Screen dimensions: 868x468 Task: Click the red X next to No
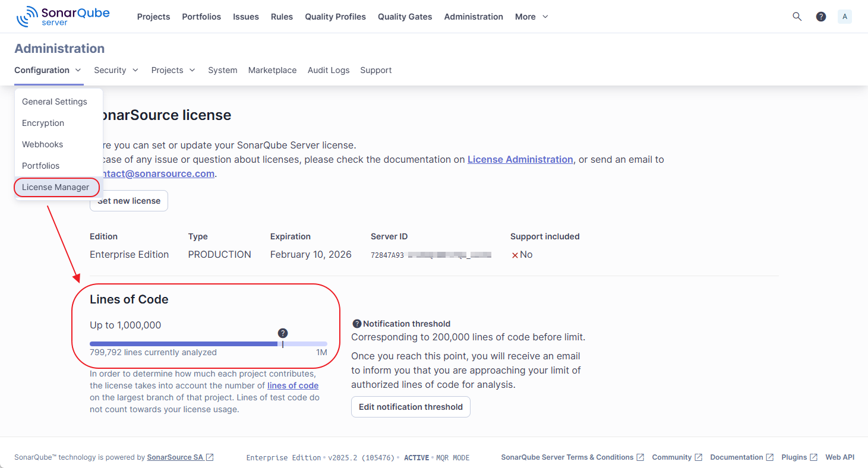click(515, 255)
